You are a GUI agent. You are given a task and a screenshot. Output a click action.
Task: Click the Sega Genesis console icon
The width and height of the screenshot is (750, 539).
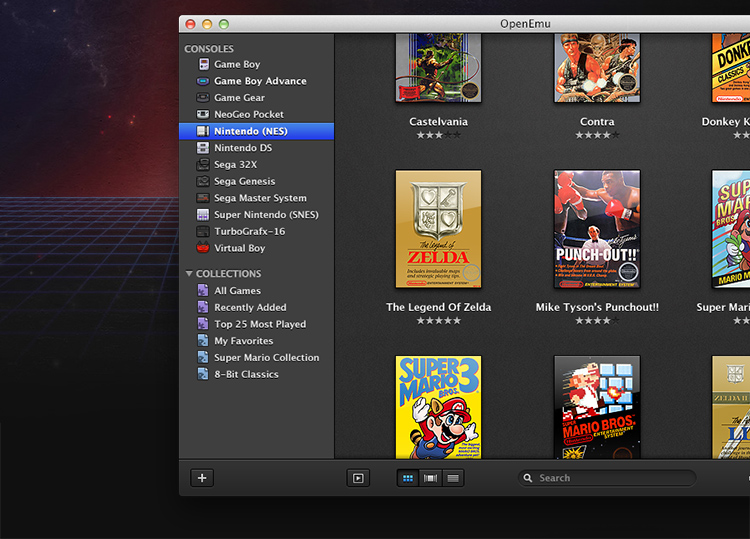[x=203, y=181]
